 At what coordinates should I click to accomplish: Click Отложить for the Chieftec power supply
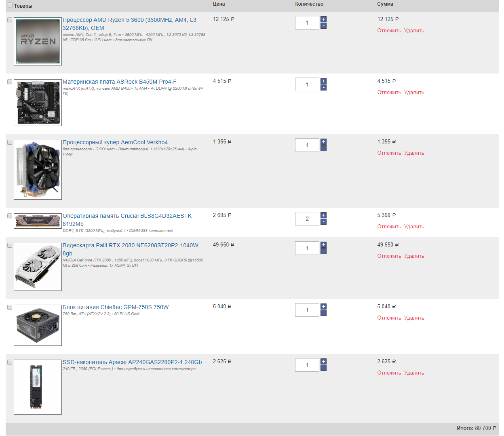(x=389, y=318)
